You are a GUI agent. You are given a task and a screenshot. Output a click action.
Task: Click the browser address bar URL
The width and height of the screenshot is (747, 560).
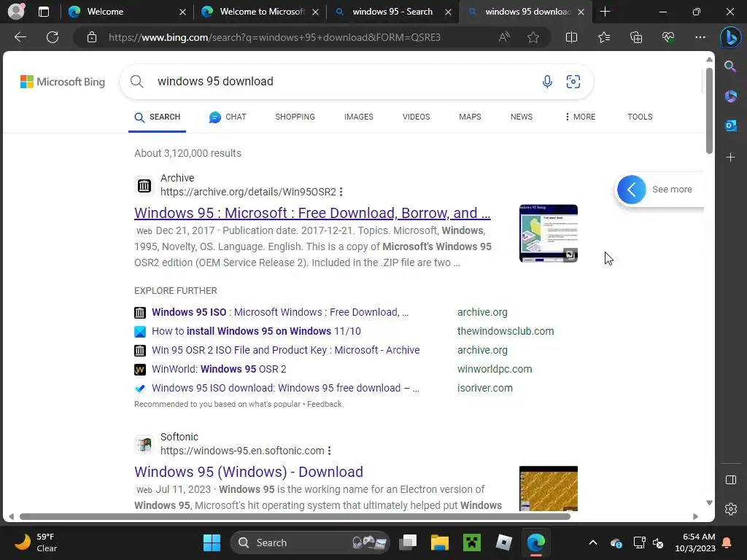(x=274, y=37)
